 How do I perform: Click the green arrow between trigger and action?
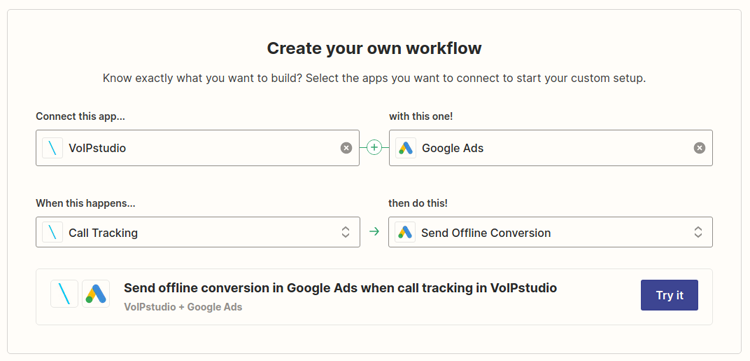374,232
